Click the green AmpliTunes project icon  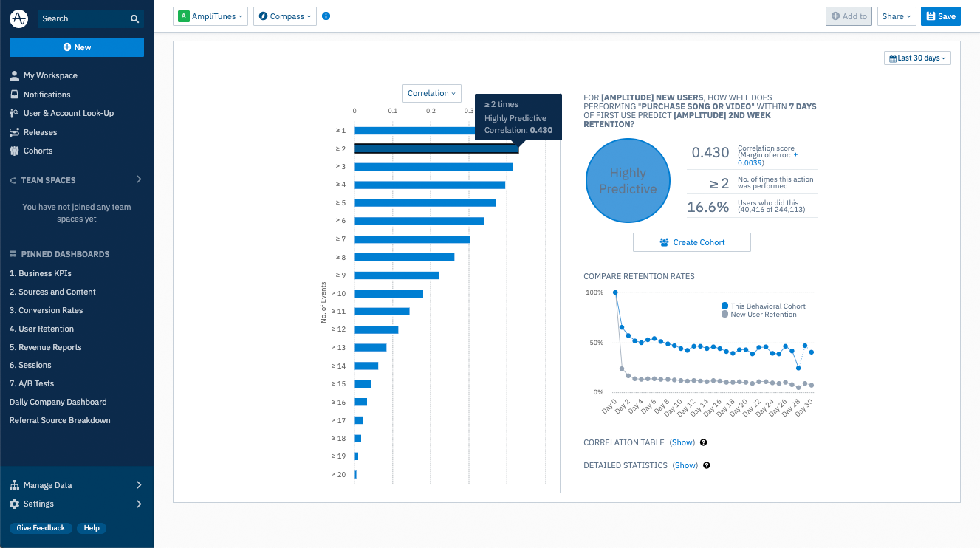tap(183, 16)
